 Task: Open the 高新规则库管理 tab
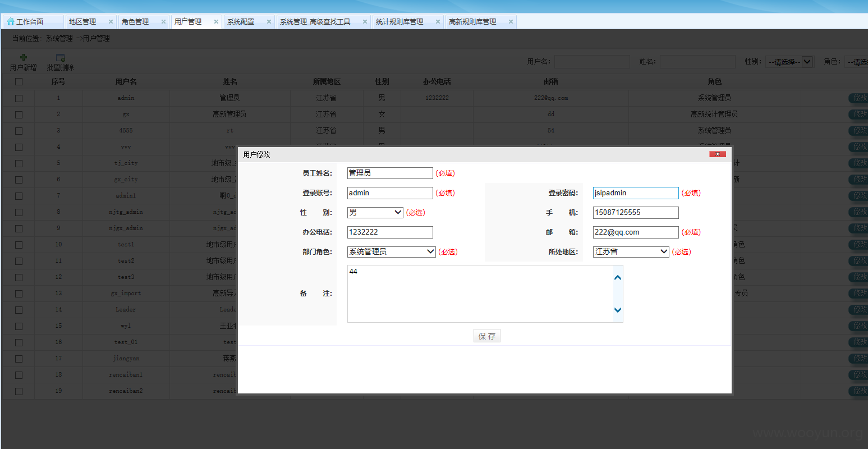coord(472,22)
